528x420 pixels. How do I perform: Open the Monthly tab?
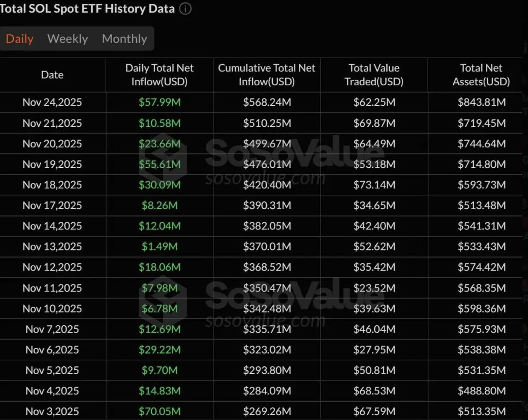tap(125, 39)
